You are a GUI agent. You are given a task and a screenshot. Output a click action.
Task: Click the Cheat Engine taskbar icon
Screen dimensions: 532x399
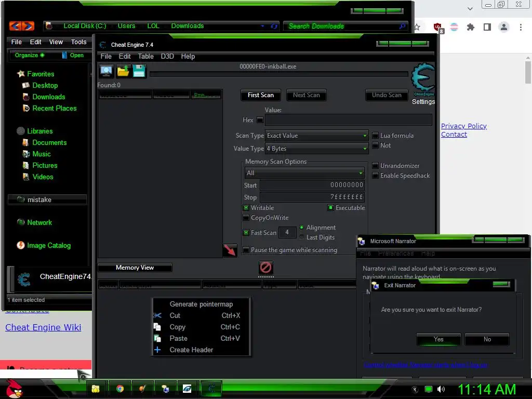click(x=211, y=389)
